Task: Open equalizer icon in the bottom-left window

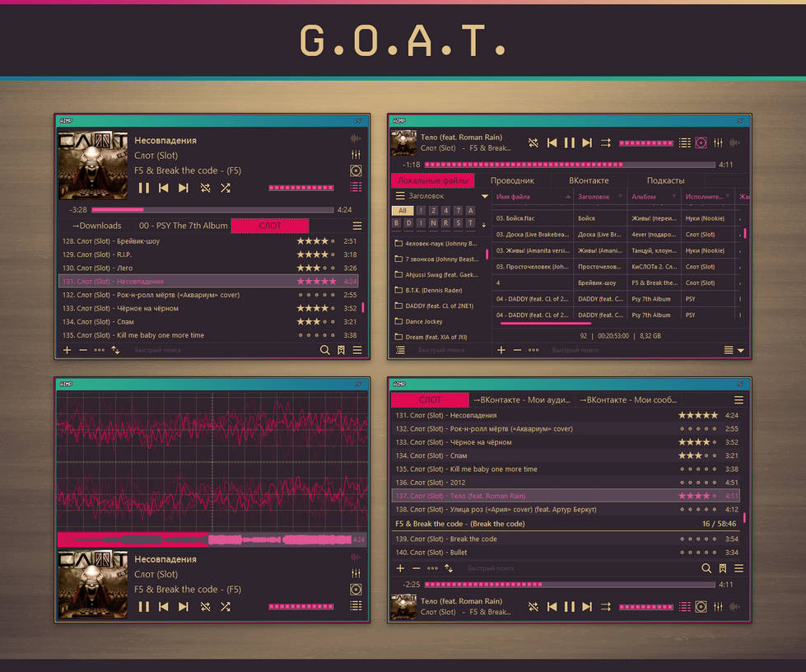Action: [356, 573]
